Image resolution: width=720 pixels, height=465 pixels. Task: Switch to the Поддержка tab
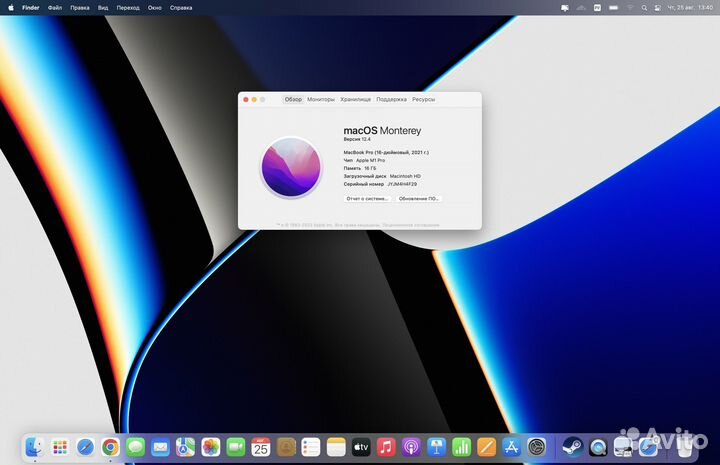391,99
